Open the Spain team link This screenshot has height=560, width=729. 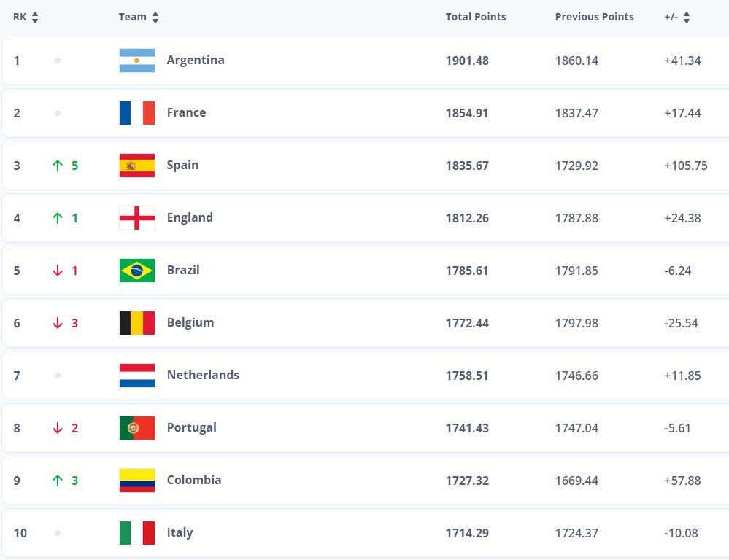[182, 166]
